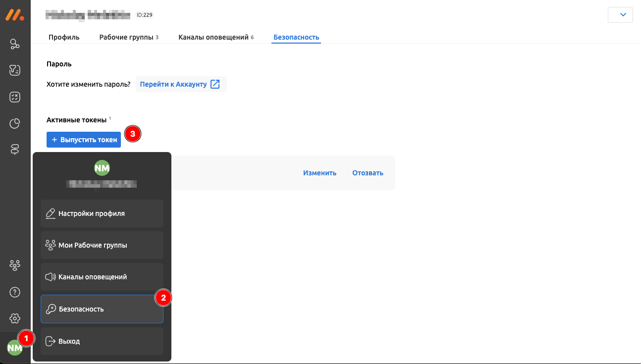
Task: Follow the Перейти к Аккаунту link
Action: [x=180, y=84]
